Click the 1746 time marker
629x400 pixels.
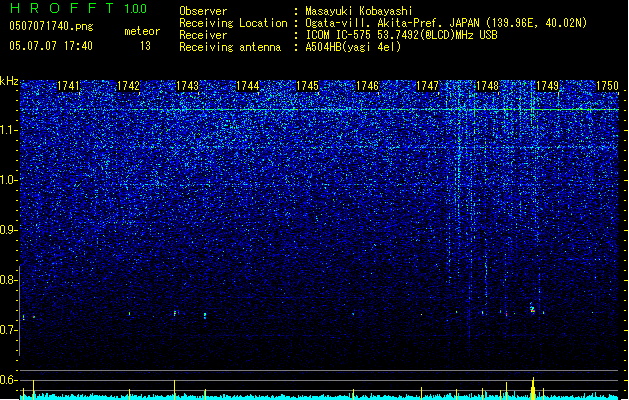368,86
